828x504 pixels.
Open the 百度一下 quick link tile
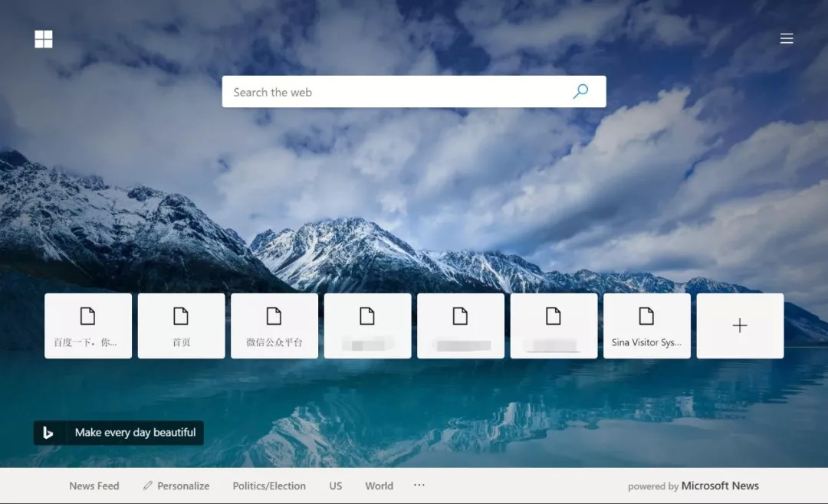coord(88,326)
